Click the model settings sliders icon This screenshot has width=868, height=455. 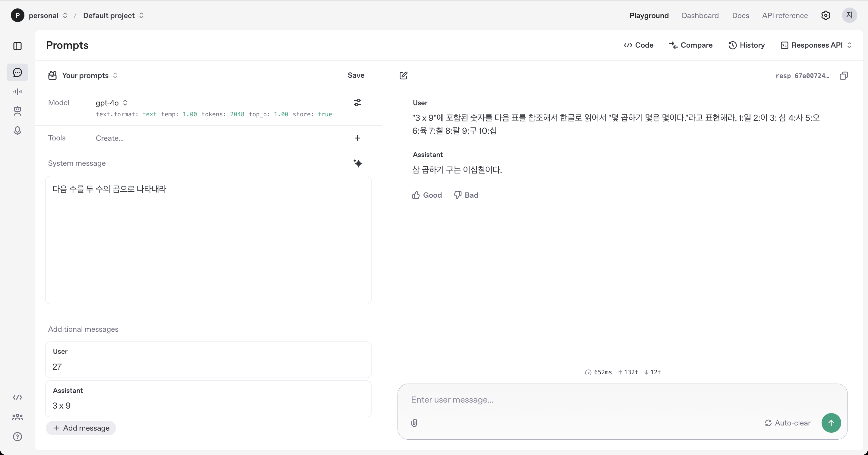point(357,103)
